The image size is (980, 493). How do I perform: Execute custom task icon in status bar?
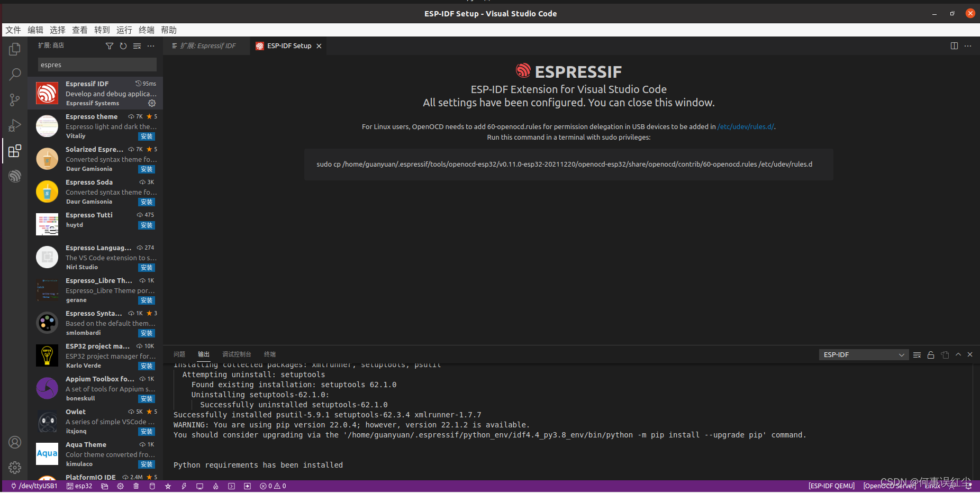tap(247, 486)
